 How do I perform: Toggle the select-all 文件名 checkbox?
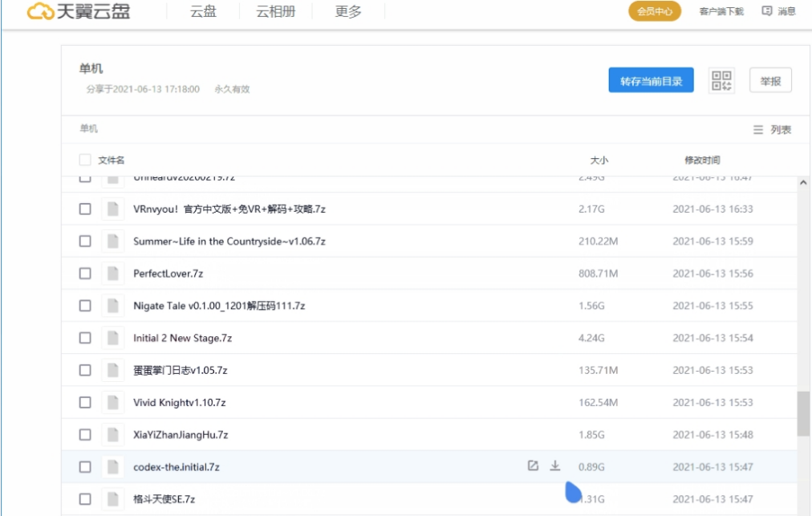[85, 160]
